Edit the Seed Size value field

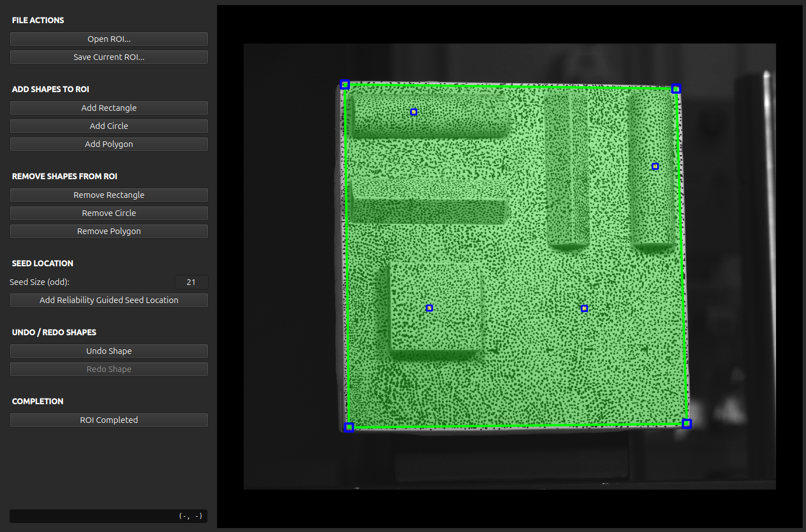[x=191, y=282]
